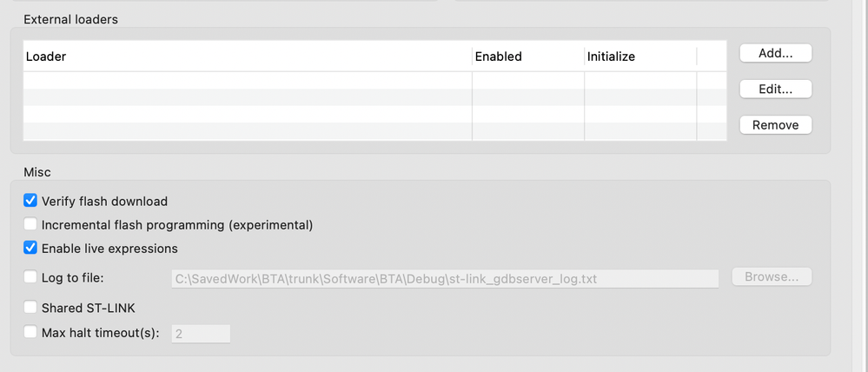Click the Enabled cell of the first loader row
Image resolution: width=868 pixels, height=372 pixels.
[527, 80]
